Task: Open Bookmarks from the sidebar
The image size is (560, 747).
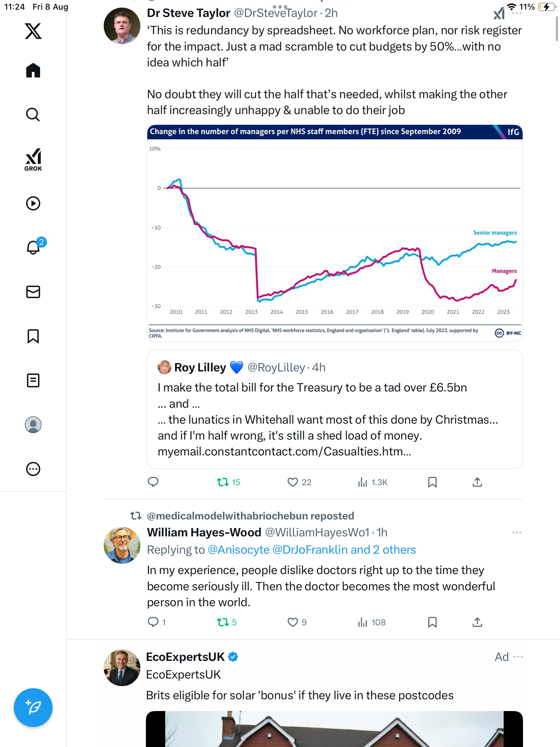Action: tap(33, 336)
